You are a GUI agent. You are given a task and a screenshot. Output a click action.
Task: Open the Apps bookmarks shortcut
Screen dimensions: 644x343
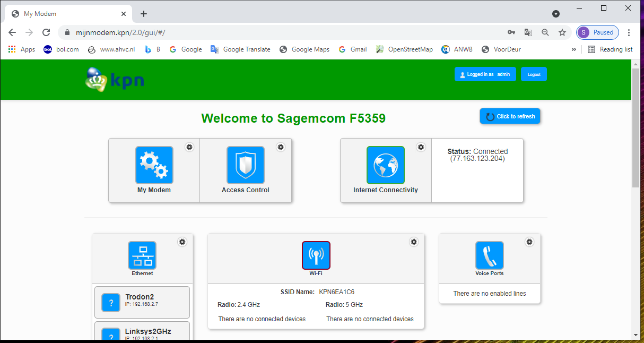pos(22,49)
